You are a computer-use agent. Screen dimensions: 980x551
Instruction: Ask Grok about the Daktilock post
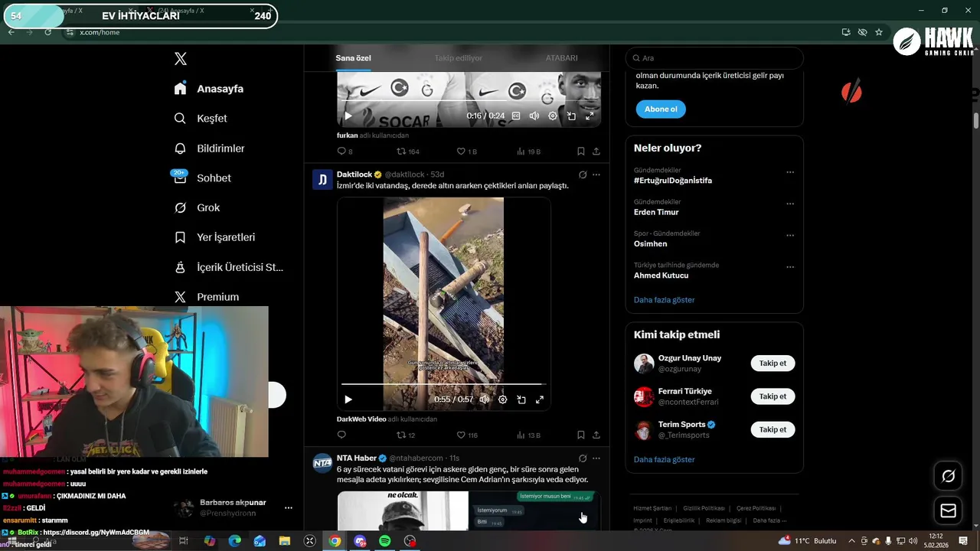click(x=583, y=174)
